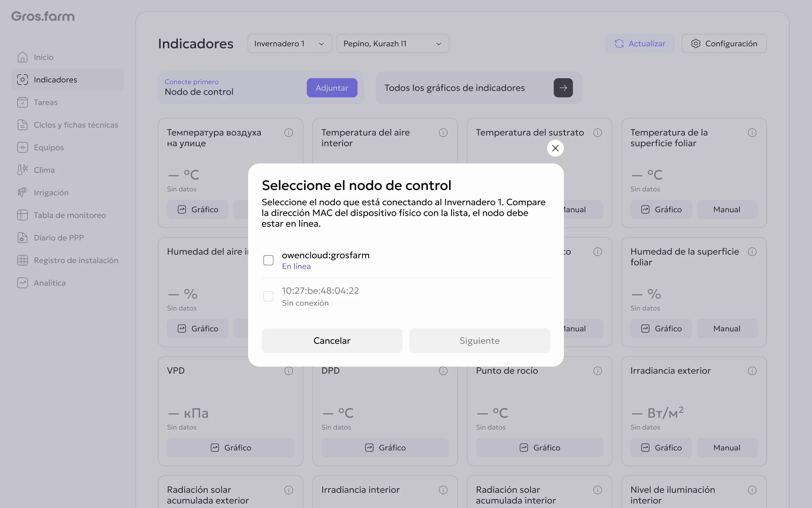Image resolution: width=812 pixels, height=508 pixels.
Task: Select Indicadores in the sidebar
Action: click(x=68, y=80)
